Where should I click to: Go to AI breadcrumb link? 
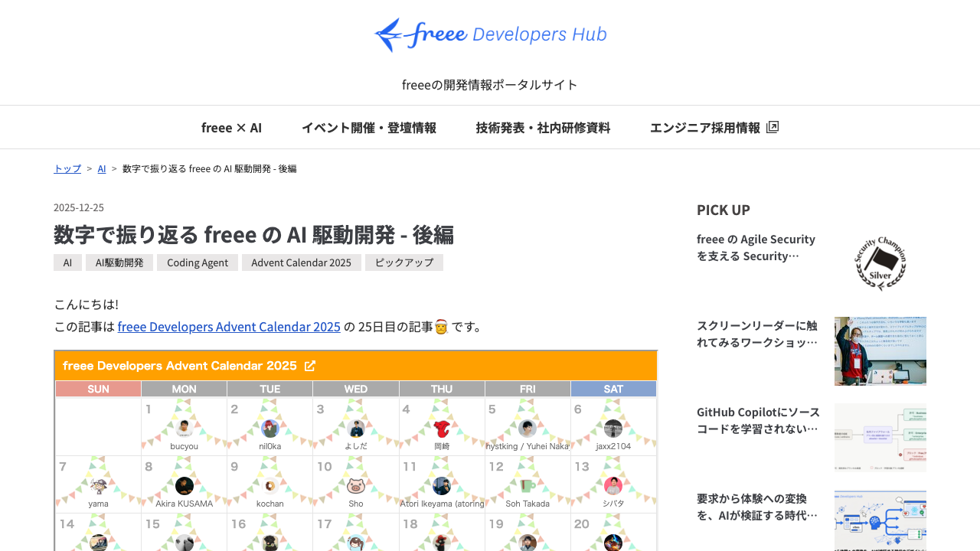click(x=102, y=168)
